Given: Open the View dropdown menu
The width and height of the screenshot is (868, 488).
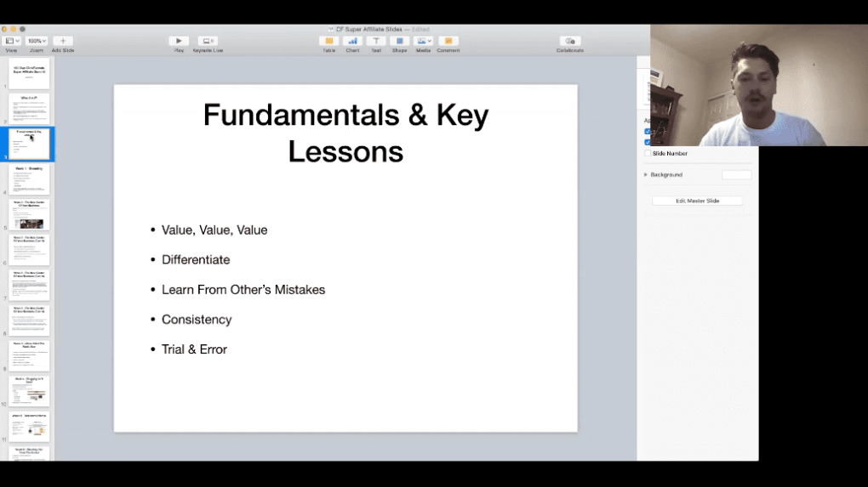Looking at the screenshot, I should click(11, 41).
